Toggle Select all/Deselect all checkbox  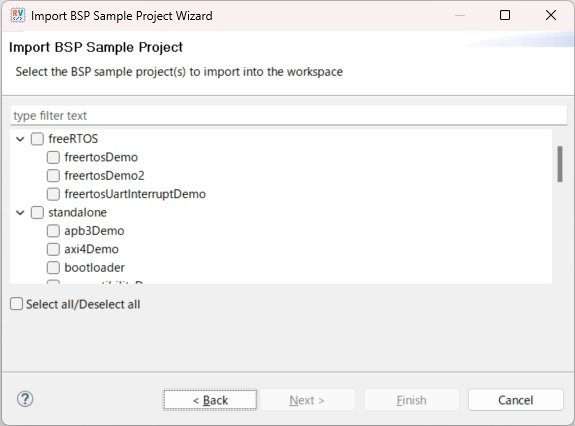tap(16, 304)
